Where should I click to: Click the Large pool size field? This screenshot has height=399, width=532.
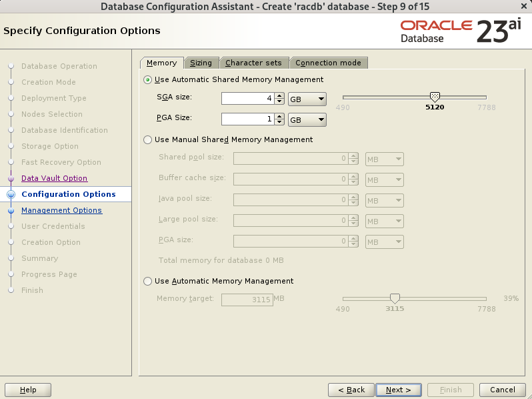pyautogui.click(x=291, y=221)
